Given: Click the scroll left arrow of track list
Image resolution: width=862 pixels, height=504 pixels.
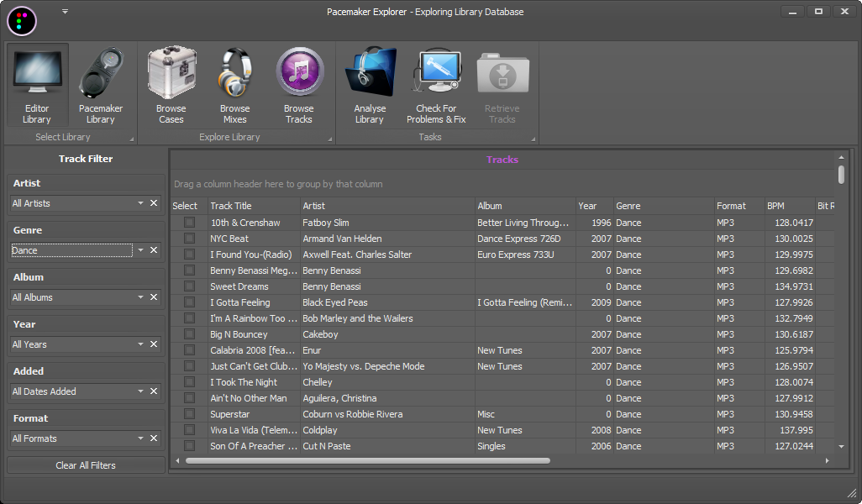Looking at the screenshot, I should pos(177,460).
